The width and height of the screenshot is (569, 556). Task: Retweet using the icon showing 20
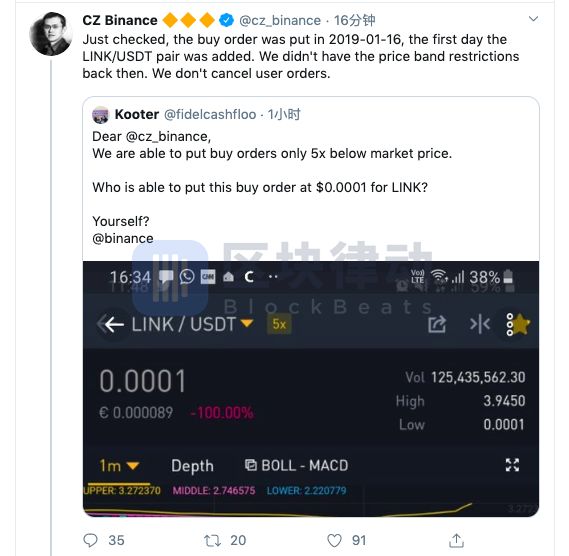coord(212,541)
